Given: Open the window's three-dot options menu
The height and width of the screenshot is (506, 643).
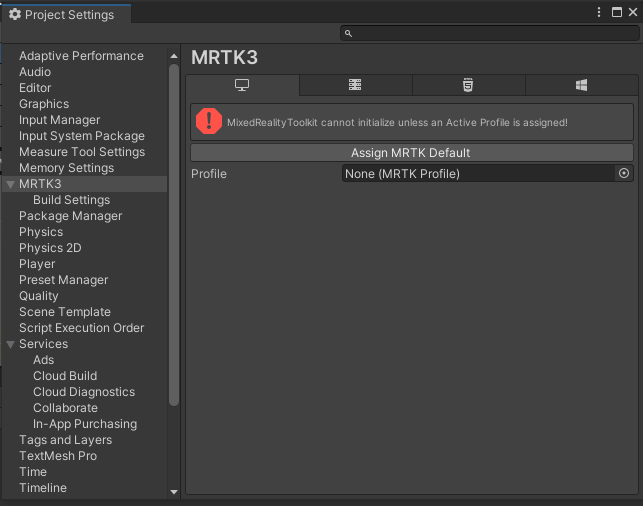Looking at the screenshot, I should pyautogui.click(x=599, y=12).
